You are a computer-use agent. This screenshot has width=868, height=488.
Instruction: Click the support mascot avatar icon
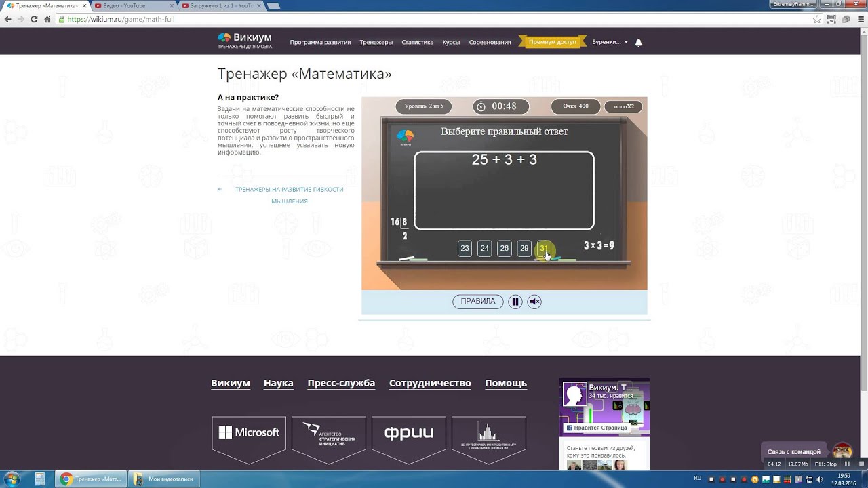[x=842, y=451]
